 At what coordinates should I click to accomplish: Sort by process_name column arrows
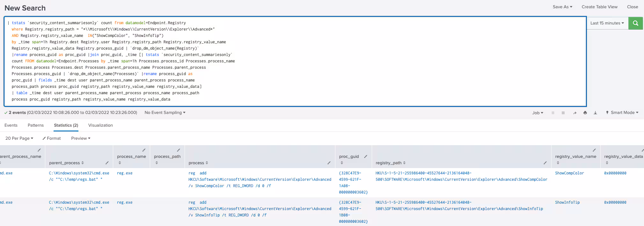point(120,163)
